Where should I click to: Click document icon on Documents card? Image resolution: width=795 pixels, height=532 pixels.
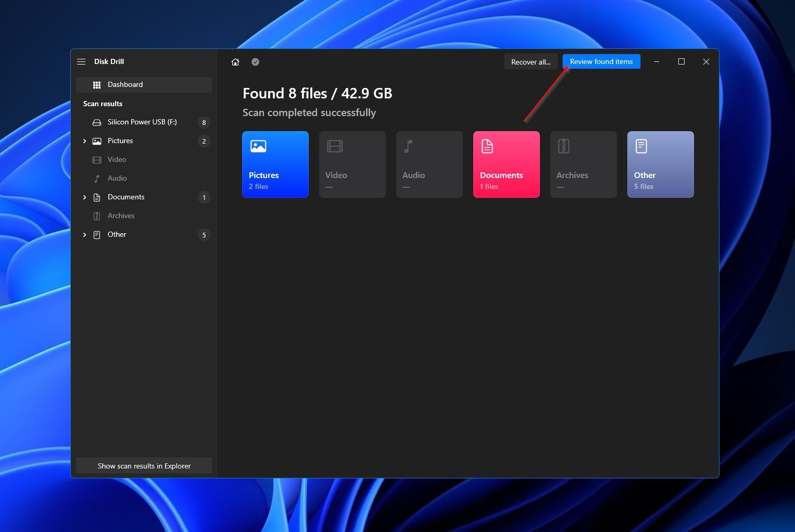tap(487, 146)
